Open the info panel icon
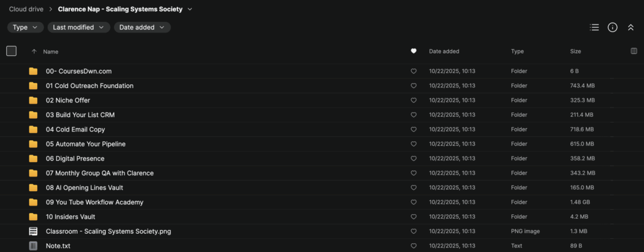Viewport: 644px width, 252px height. coord(613,28)
